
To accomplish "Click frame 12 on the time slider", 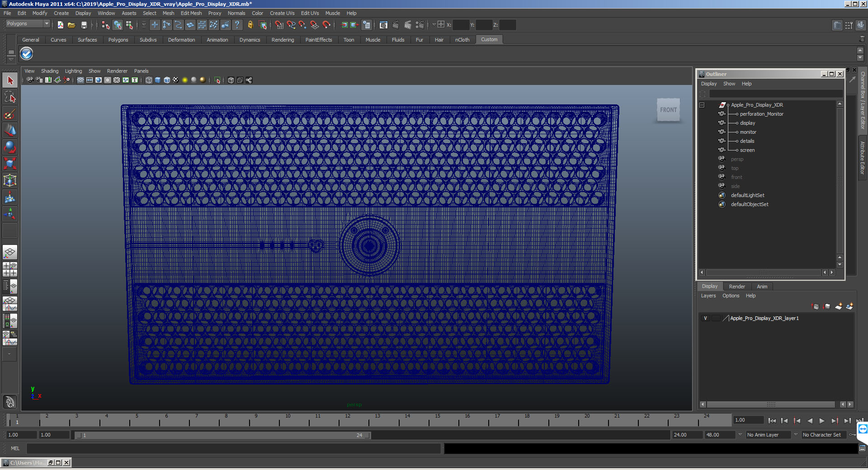I will (347, 421).
